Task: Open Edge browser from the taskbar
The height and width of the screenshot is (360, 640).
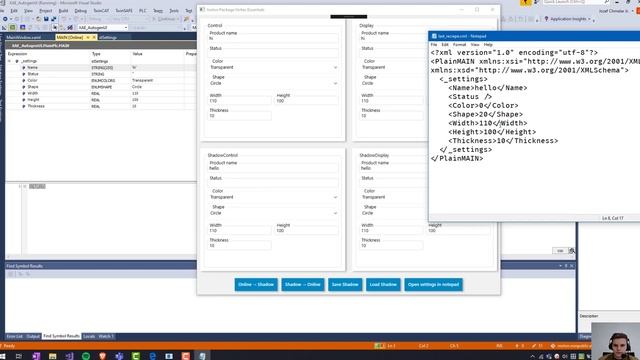Action: click(153, 356)
